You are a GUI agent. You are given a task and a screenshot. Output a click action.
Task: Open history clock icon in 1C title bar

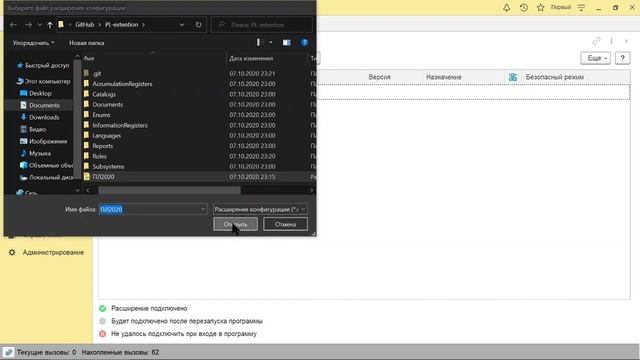pos(524,7)
